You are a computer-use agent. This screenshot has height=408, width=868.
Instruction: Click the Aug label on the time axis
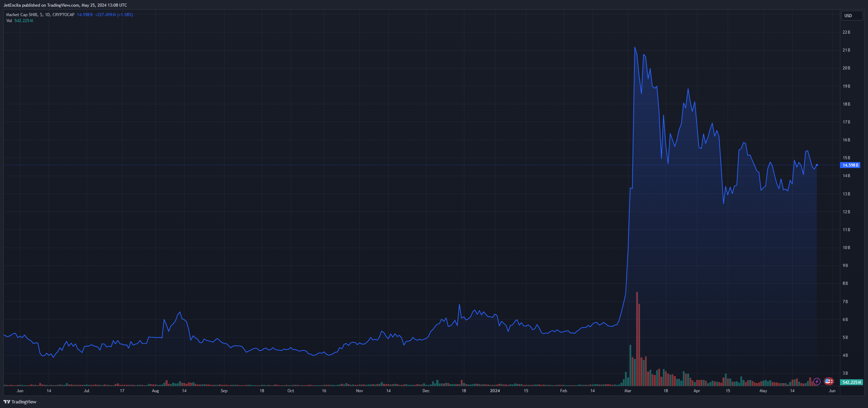click(x=155, y=391)
